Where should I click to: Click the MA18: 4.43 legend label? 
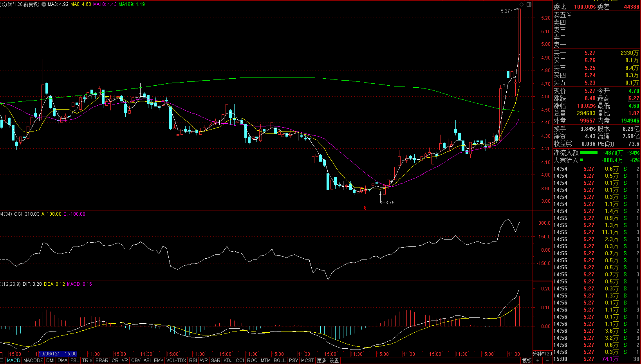coord(105,4)
